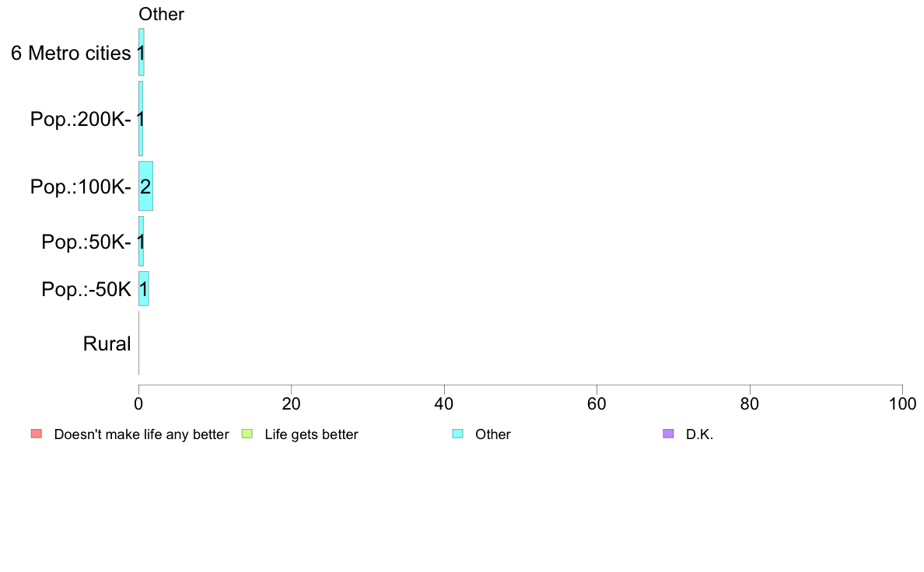Select the Pop.:200K- bar
Screen dimensions: 924x572
[x=141, y=118]
